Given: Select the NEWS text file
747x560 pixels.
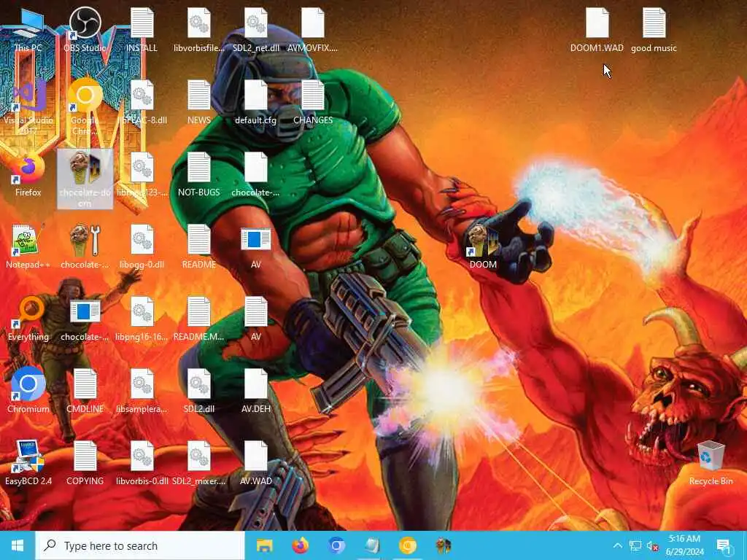Looking at the screenshot, I should tap(198, 102).
